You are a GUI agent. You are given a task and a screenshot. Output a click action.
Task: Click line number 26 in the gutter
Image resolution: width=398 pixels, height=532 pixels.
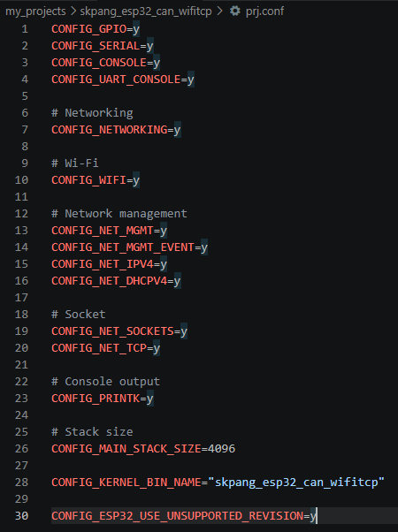click(x=21, y=449)
